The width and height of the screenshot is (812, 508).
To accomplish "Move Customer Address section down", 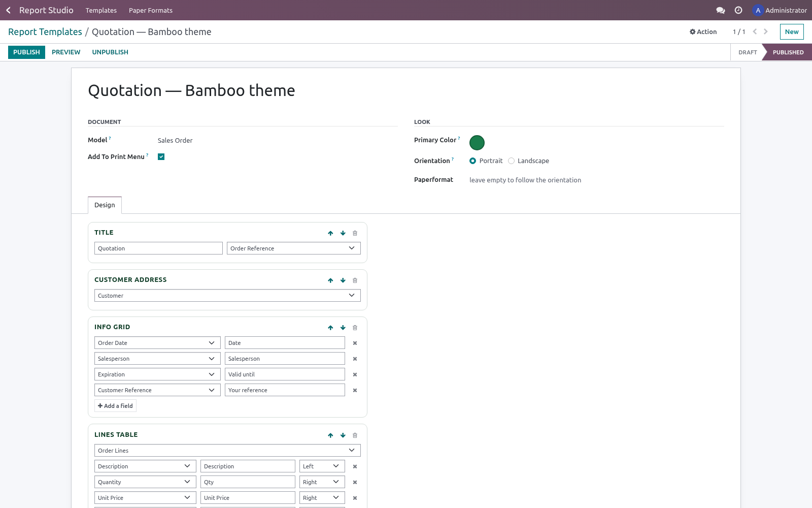I will (343, 280).
